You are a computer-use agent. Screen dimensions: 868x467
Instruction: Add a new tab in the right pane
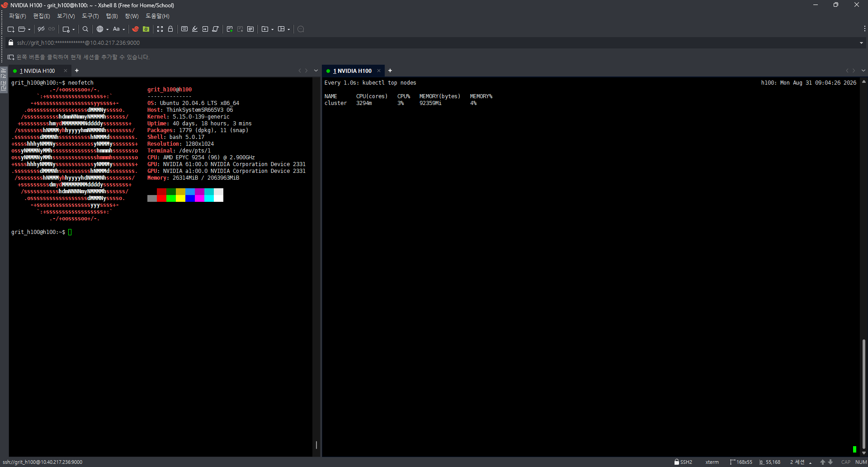tap(390, 71)
